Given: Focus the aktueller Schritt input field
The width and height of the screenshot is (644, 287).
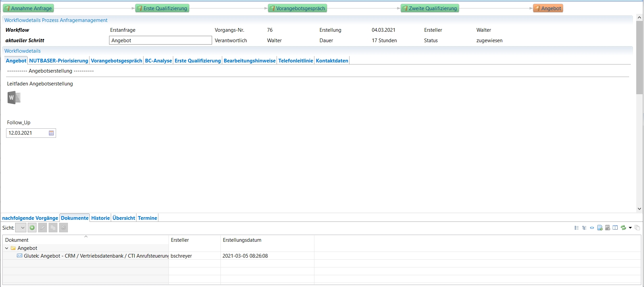Looking at the screenshot, I should [x=160, y=41].
